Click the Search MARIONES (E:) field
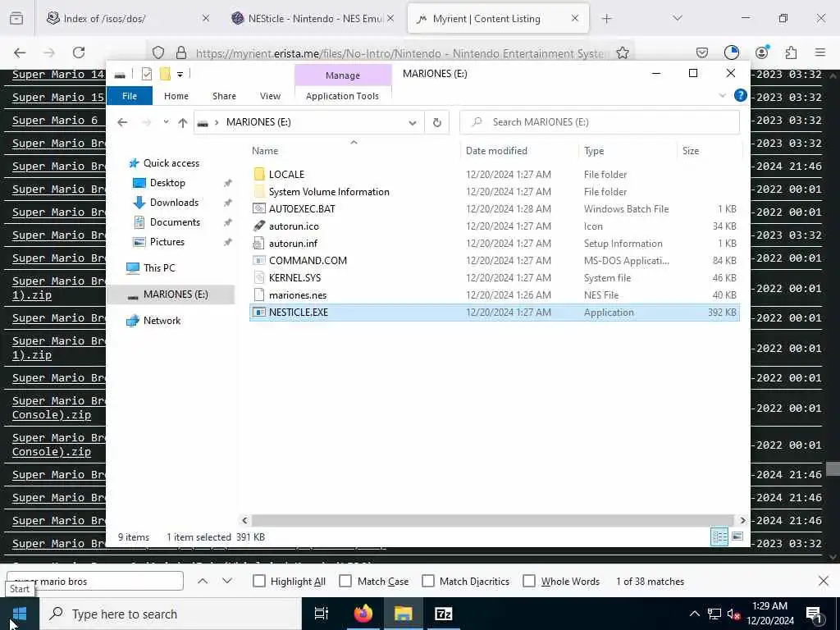The width and height of the screenshot is (840, 630). 600,122
